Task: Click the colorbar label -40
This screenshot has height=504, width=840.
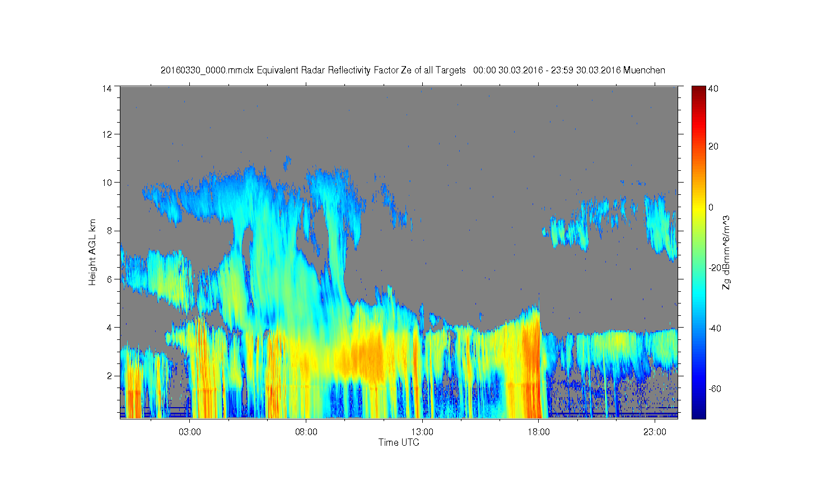Action: pos(715,328)
